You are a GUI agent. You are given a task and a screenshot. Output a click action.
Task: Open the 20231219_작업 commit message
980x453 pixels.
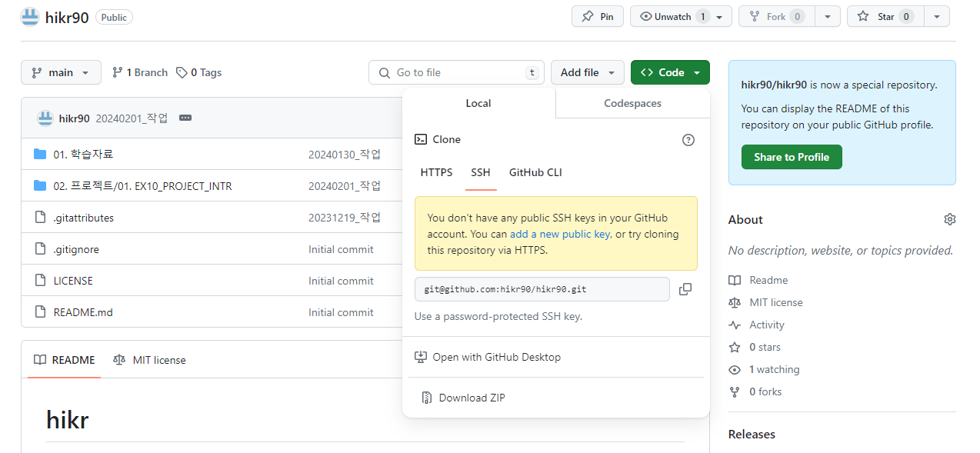point(345,218)
